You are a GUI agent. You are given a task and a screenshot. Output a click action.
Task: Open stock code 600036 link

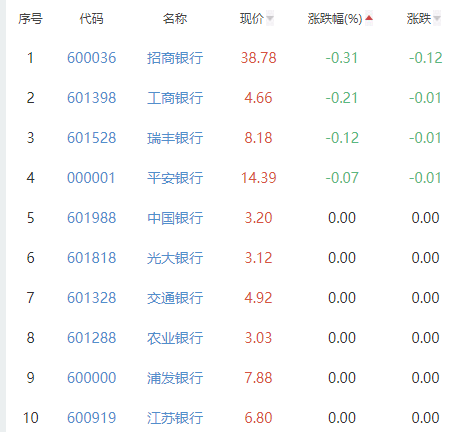coord(92,58)
